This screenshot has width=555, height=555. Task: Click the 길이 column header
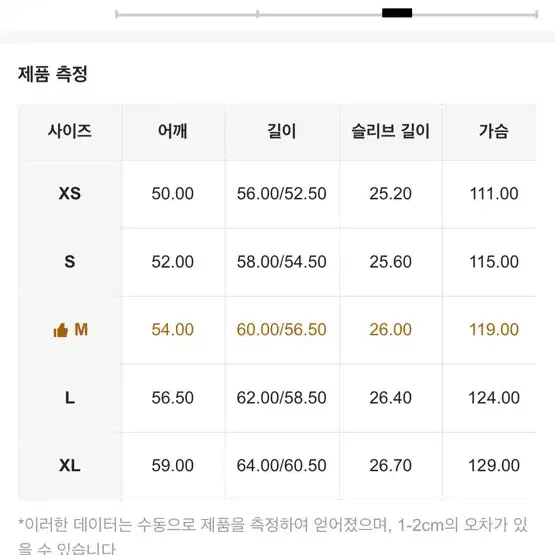(282, 131)
